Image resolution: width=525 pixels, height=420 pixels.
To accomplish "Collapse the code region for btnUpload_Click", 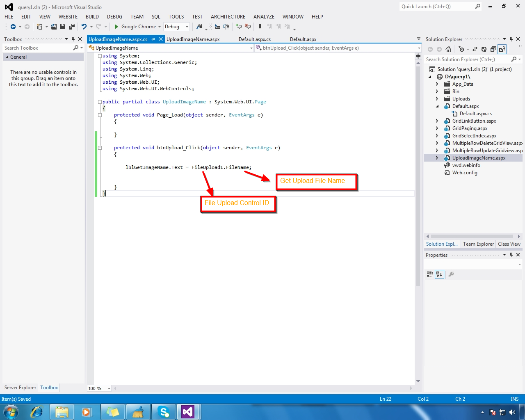I will point(99,147).
